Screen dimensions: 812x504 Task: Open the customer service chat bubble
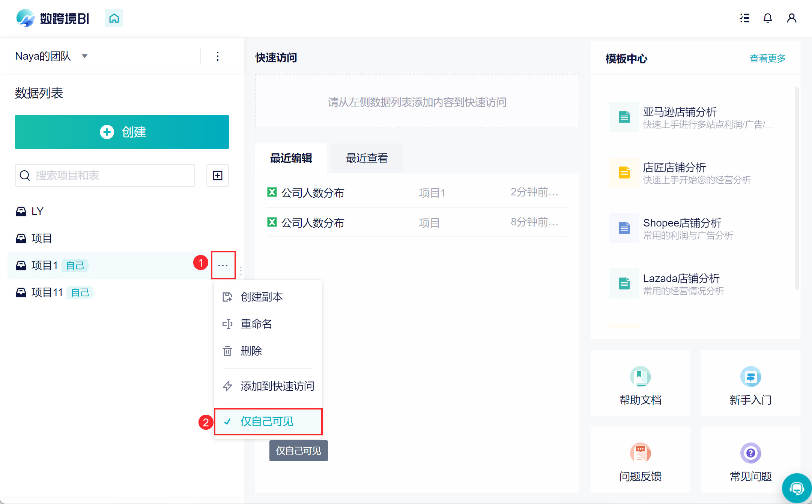(x=796, y=488)
